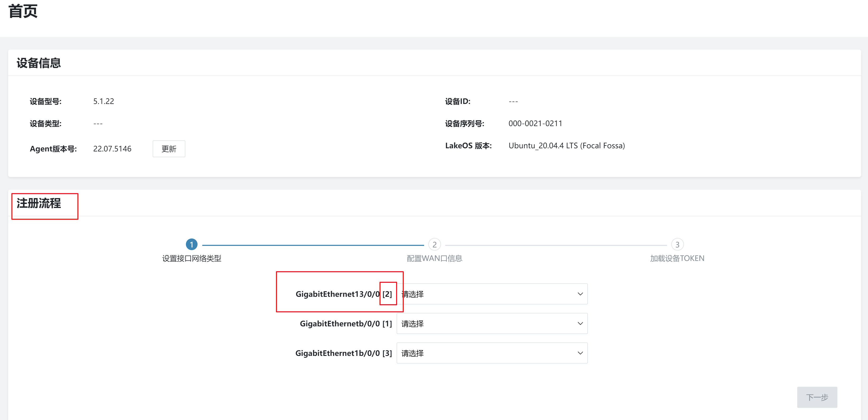Click the chevron arrow of GigabitEthernet1b/0/0 select

coord(580,353)
